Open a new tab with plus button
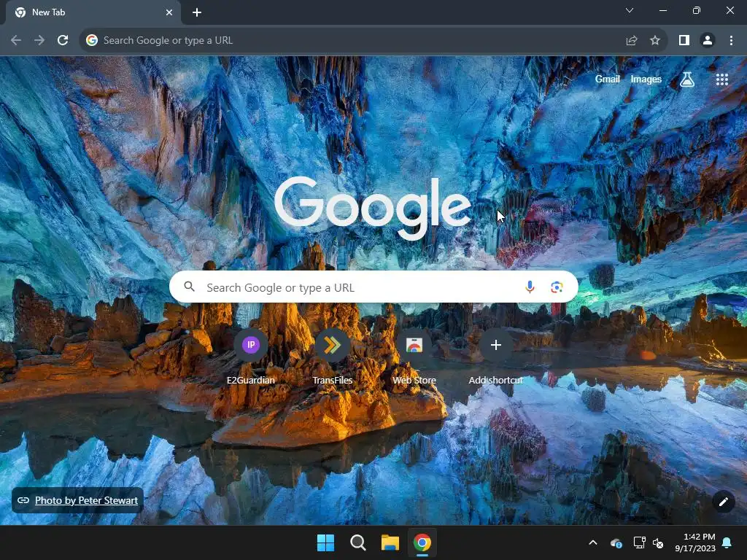This screenshot has width=747, height=560. pyautogui.click(x=197, y=12)
